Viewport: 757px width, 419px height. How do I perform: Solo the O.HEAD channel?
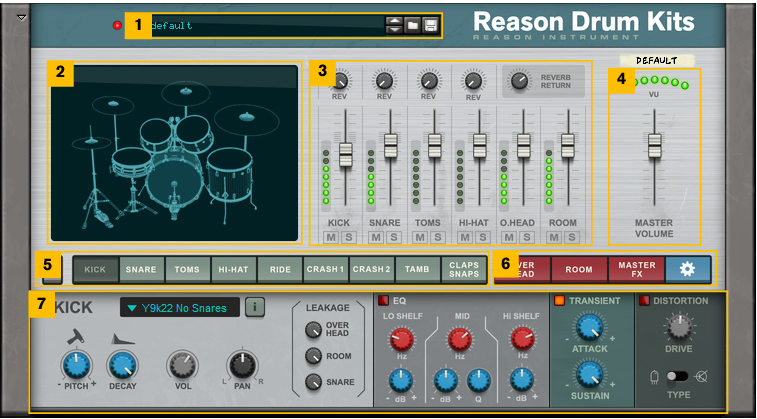pos(526,237)
